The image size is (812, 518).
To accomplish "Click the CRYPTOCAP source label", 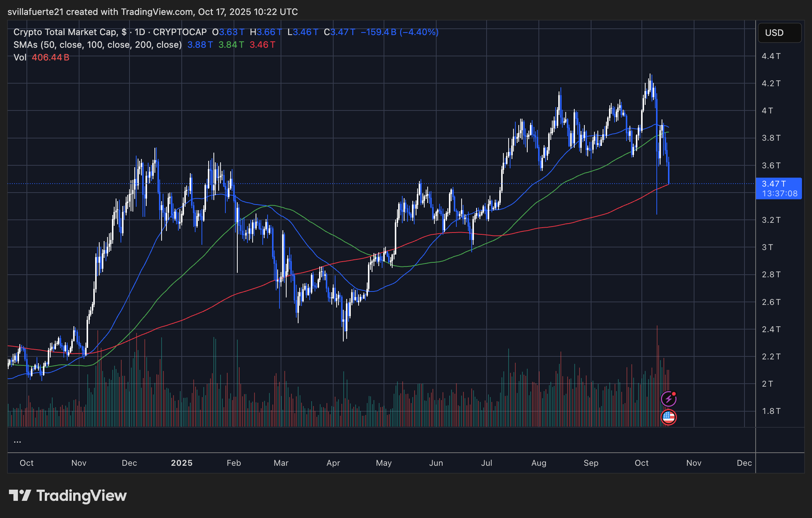I will point(180,32).
